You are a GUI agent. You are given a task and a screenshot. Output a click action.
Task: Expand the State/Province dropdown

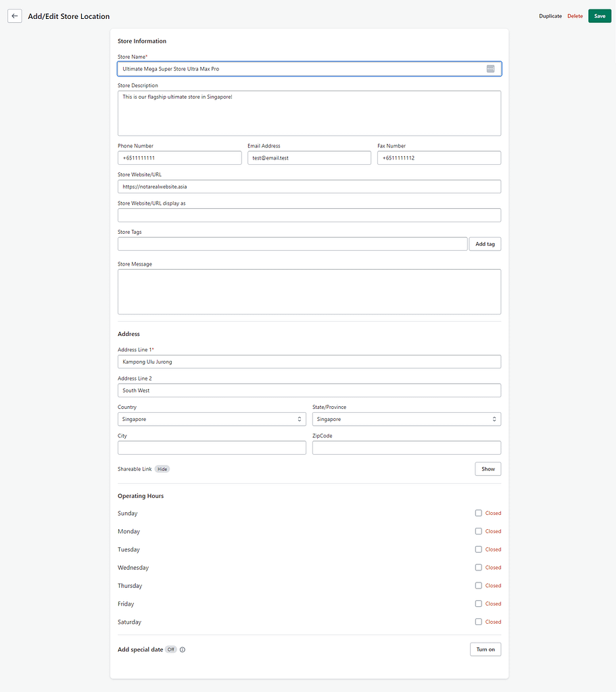pos(406,419)
